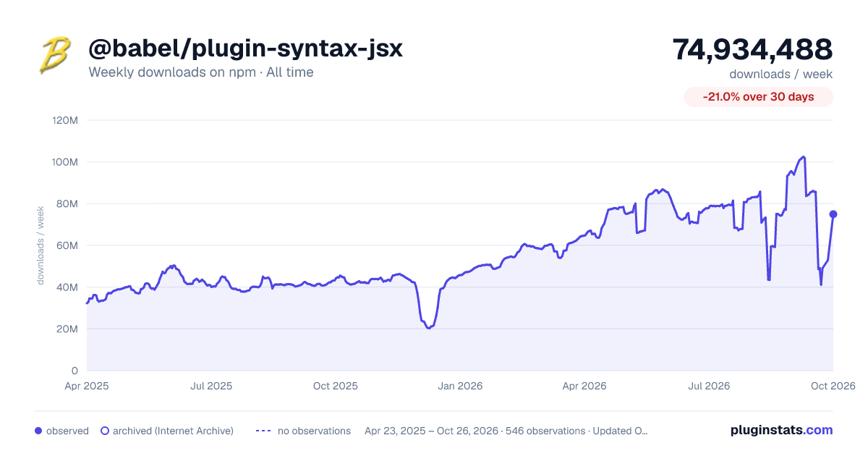Click the red '-21.0% over 30 days' badge
The image size is (868, 456).
pyautogui.click(x=759, y=97)
